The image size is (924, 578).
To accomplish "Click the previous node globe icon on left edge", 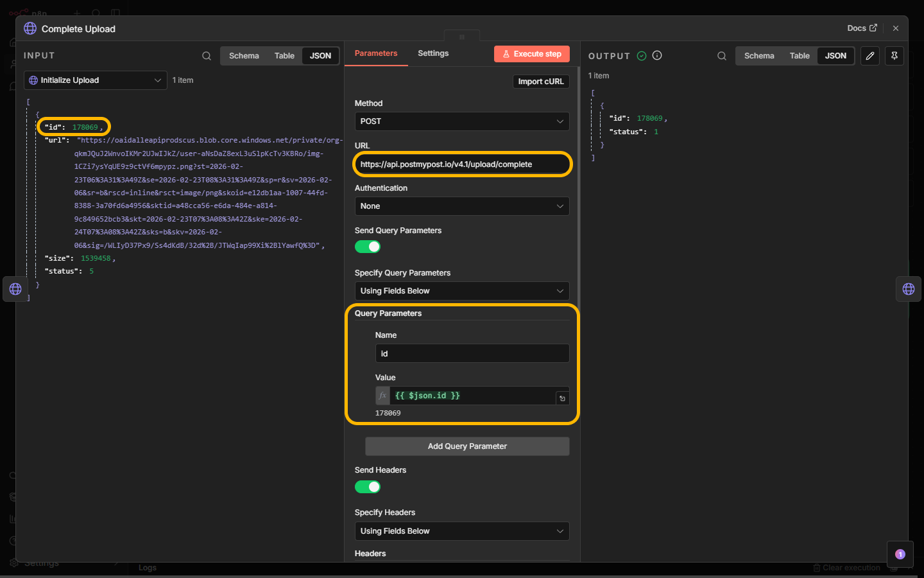I will 15,289.
